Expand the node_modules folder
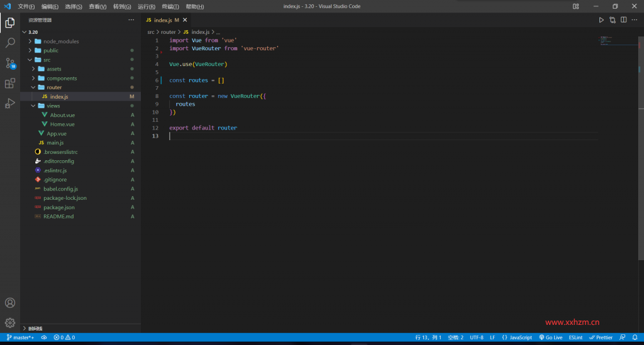Image resolution: width=644 pixels, height=345 pixels. tap(61, 41)
